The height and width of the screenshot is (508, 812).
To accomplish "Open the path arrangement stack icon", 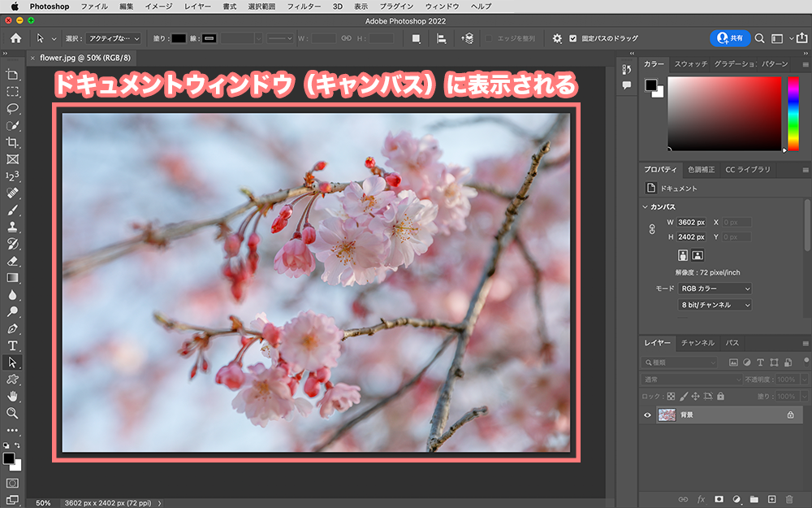I will click(x=467, y=38).
